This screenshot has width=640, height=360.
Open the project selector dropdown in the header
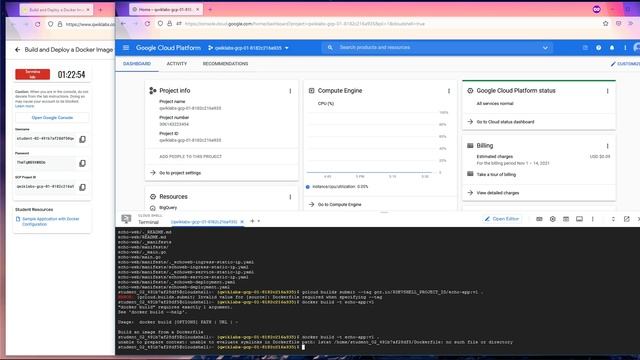coord(248,48)
